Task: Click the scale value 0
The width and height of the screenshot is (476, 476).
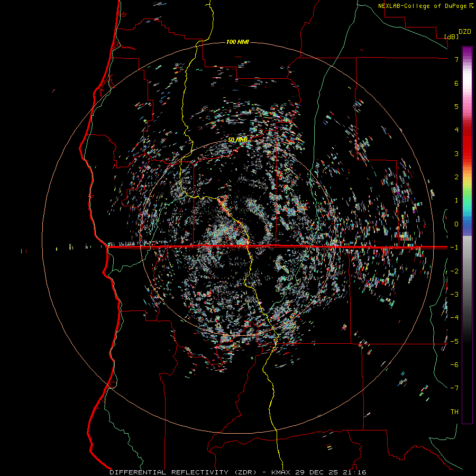Action: [456, 224]
